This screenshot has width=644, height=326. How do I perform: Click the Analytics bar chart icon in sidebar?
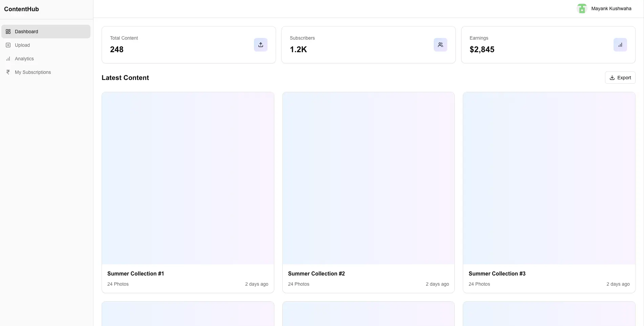[x=8, y=59]
